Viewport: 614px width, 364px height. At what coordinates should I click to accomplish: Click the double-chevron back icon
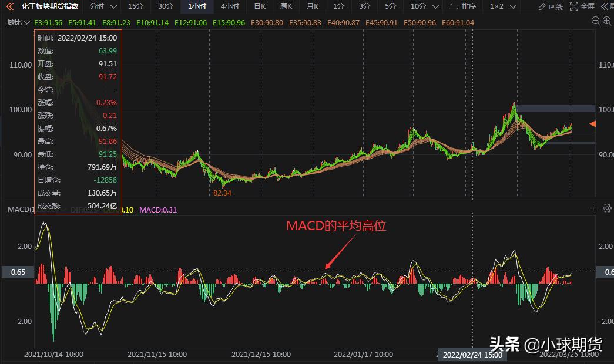pyautogui.click(x=9, y=6)
